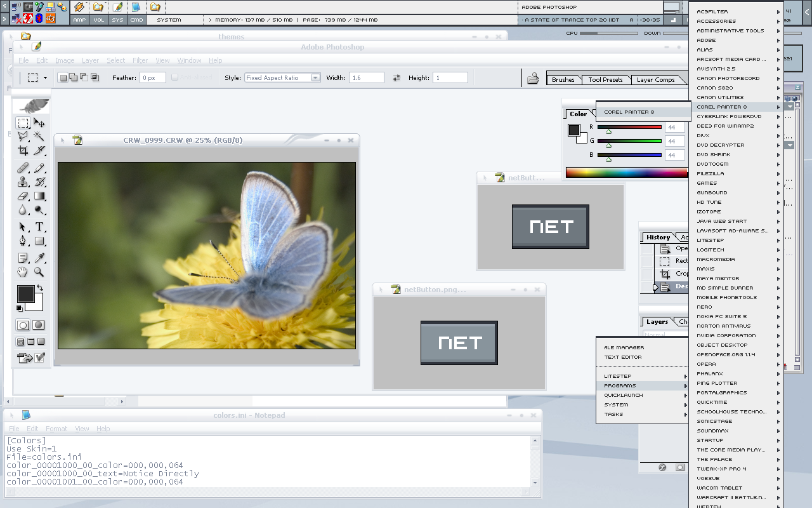Select the Type tool
The height and width of the screenshot is (508, 812).
[39, 227]
